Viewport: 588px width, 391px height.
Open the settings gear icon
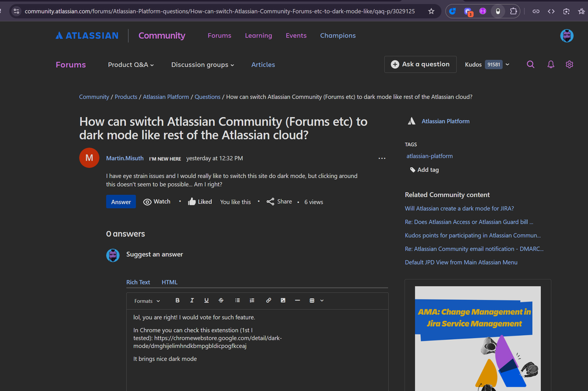pyautogui.click(x=569, y=65)
